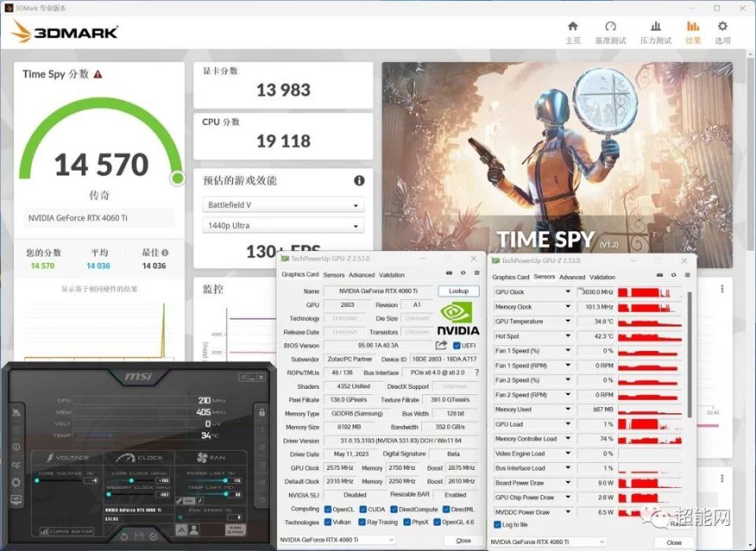Switch to Advanced tab in Graphics Card GPU-Z

pyautogui.click(x=361, y=275)
